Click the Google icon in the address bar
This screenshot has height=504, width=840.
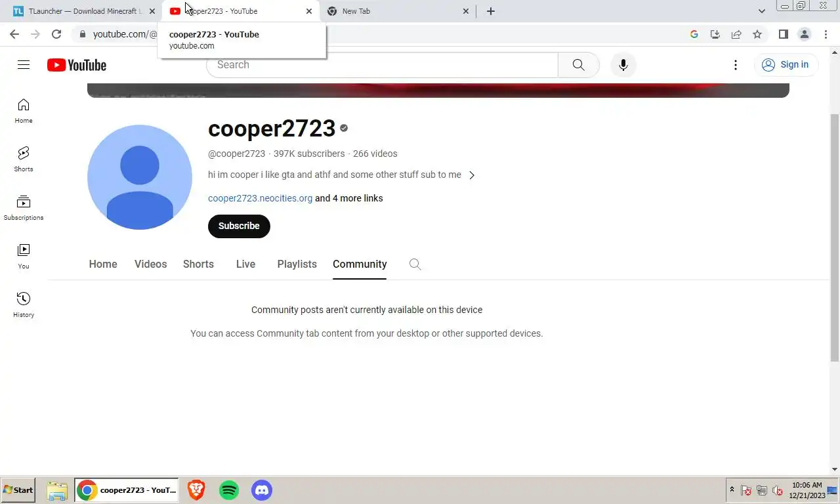pyautogui.click(x=694, y=34)
